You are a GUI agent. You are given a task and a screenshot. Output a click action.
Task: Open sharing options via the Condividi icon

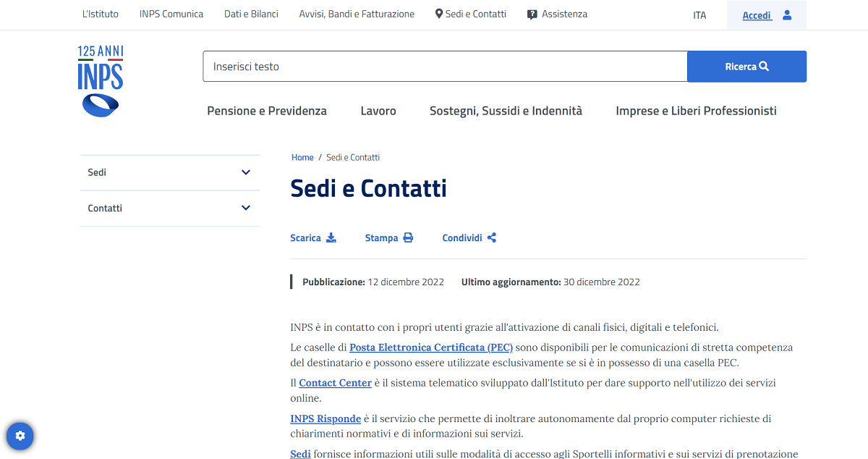(x=491, y=237)
